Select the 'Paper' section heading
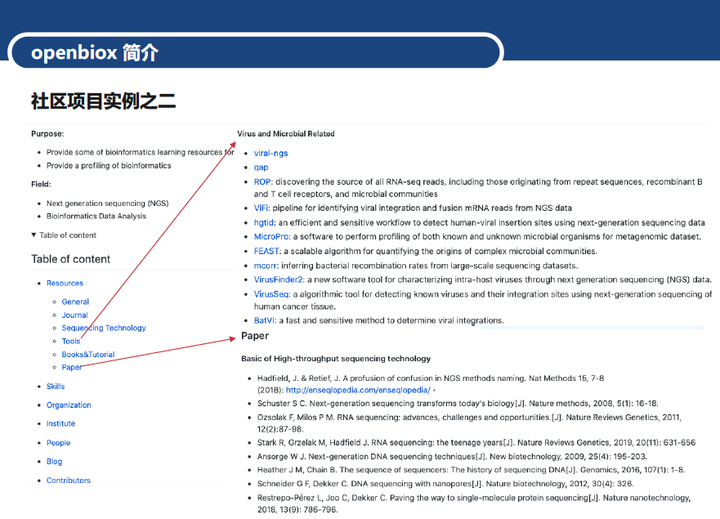720x519 pixels. tap(255, 336)
